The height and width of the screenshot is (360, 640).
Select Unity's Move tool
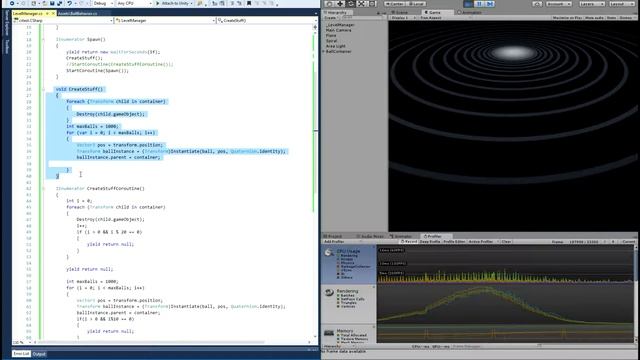340,4
